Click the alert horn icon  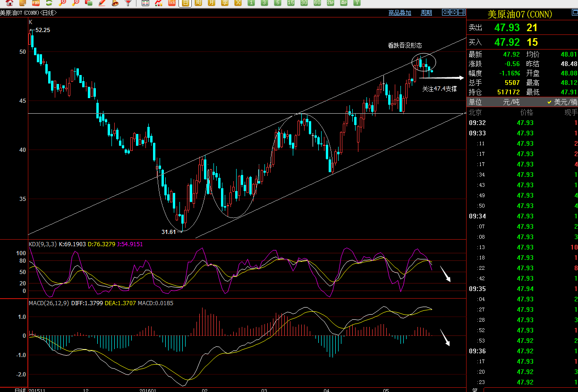pos(115,3)
